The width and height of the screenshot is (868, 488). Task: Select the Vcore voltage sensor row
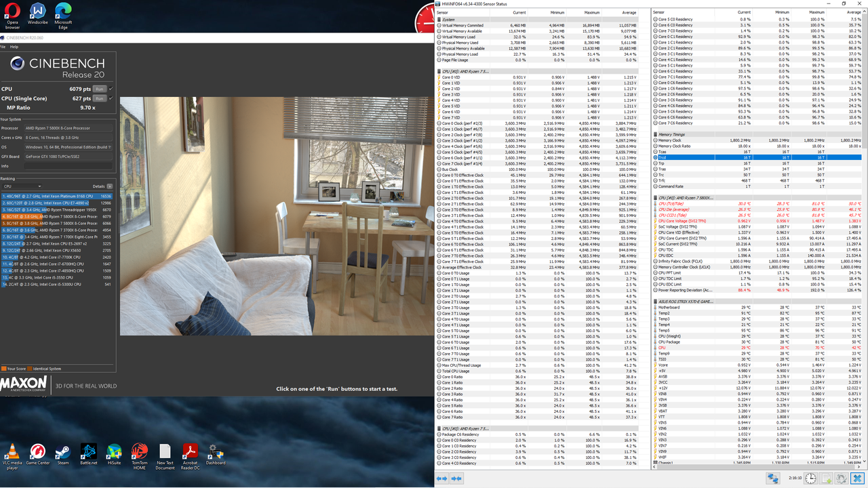coord(757,365)
